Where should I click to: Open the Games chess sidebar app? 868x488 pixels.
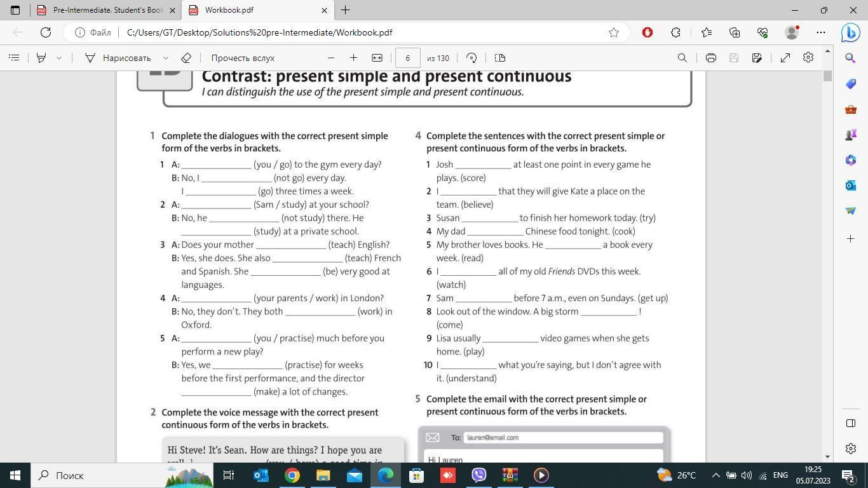[x=851, y=135]
